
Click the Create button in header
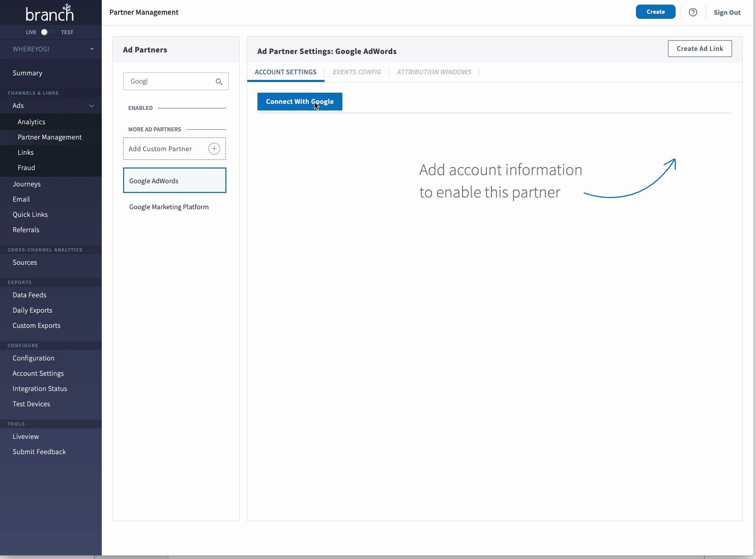[656, 12]
